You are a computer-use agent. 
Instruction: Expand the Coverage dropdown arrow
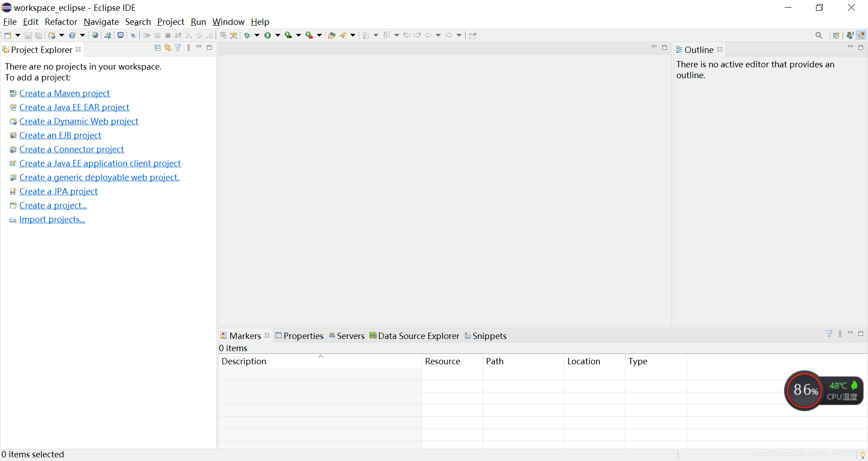(x=298, y=35)
